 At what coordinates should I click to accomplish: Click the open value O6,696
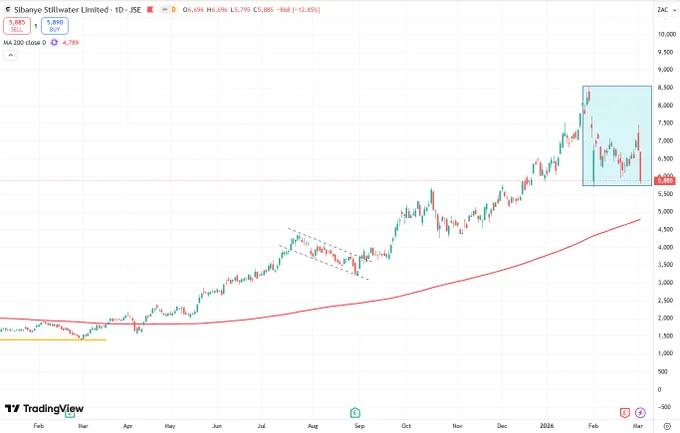[193, 10]
